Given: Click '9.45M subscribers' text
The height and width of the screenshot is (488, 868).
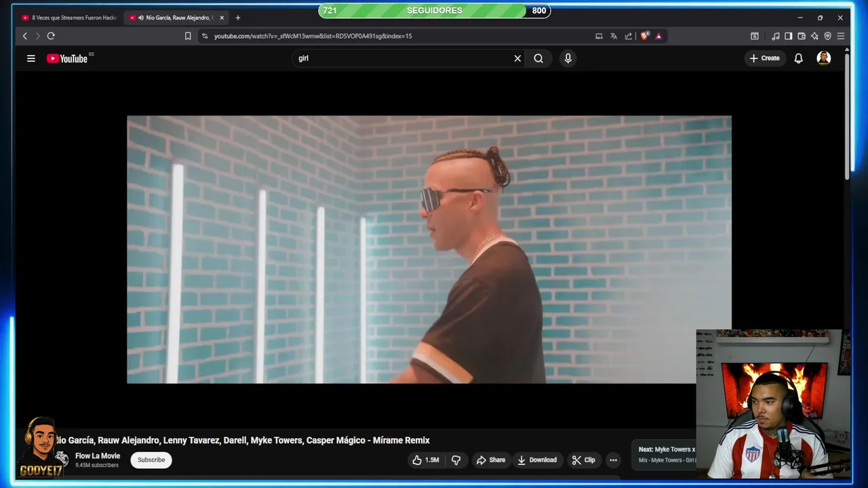Looking at the screenshot, I should pyautogui.click(x=97, y=466).
